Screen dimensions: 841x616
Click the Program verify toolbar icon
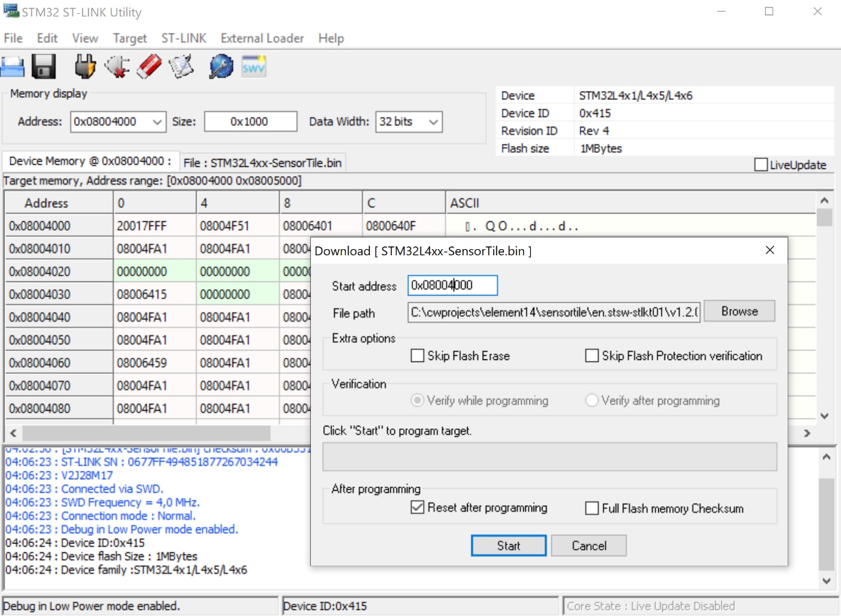181,67
